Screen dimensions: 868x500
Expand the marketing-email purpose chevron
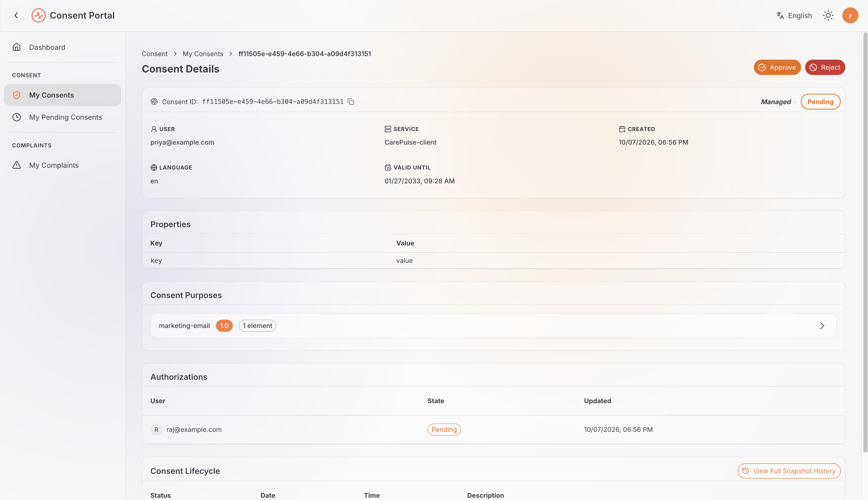click(x=822, y=325)
